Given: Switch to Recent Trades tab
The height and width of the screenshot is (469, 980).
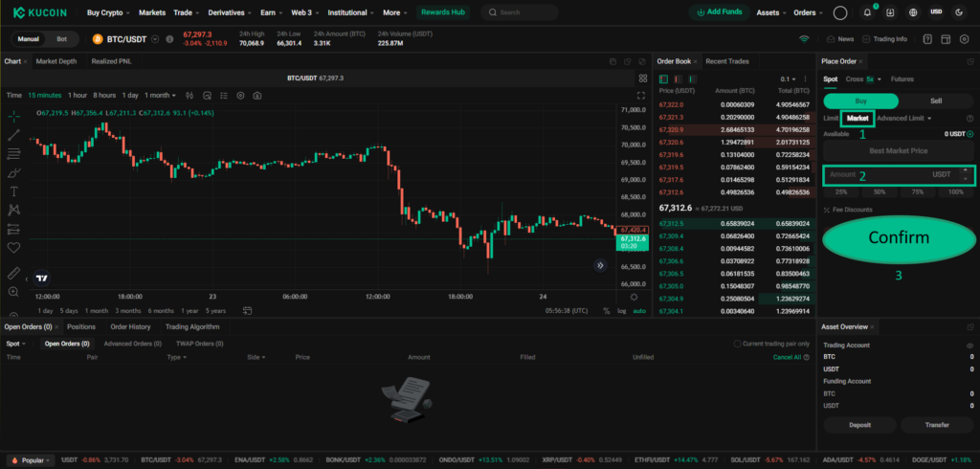Looking at the screenshot, I should pyautogui.click(x=727, y=61).
